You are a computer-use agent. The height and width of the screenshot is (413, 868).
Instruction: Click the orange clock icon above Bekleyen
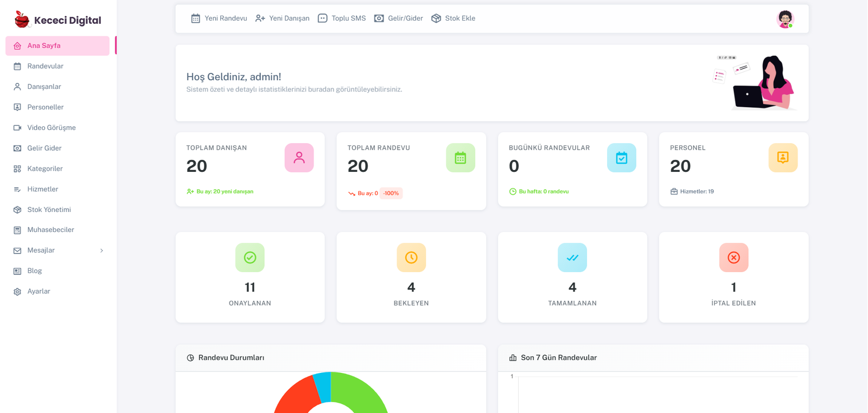pyautogui.click(x=411, y=257)
